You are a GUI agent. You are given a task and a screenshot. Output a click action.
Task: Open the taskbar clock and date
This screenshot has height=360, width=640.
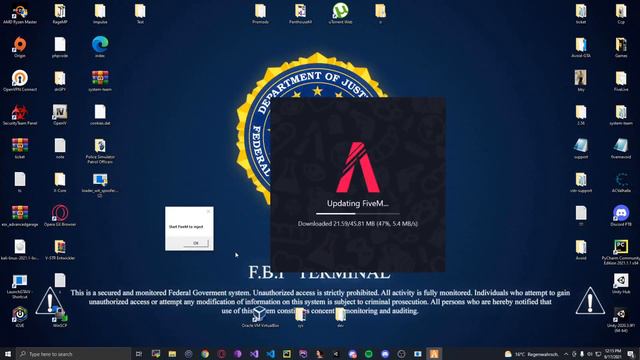pyautogui.click(x=613, y=353)
